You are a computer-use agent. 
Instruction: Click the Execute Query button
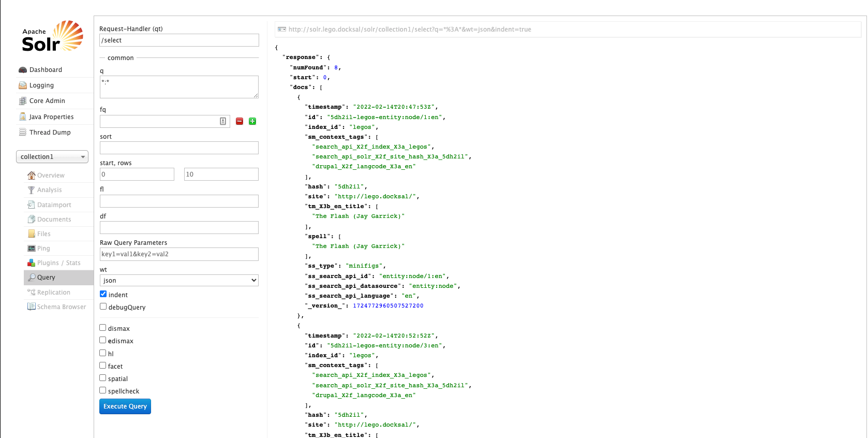coord(125,406)
